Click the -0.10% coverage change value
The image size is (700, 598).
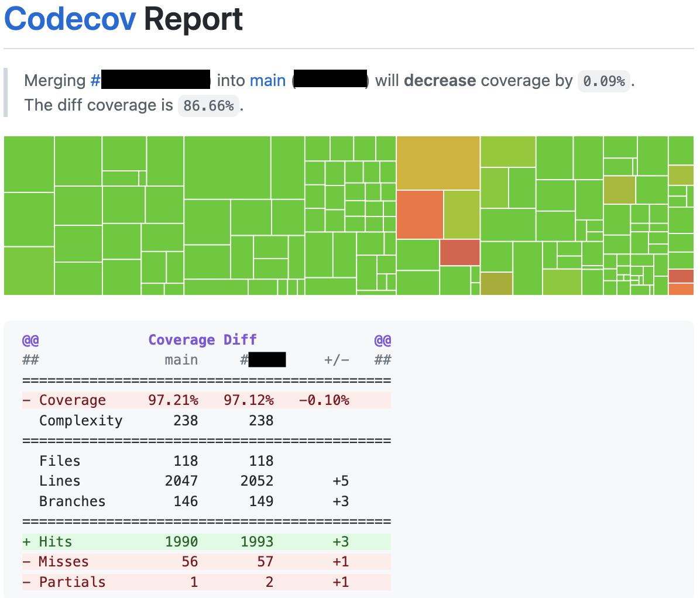tap(324, 400)
